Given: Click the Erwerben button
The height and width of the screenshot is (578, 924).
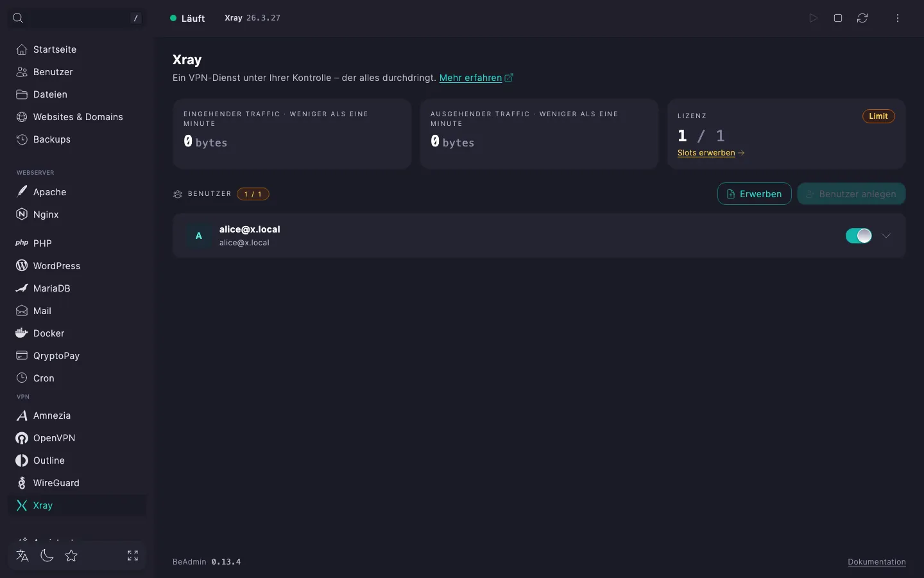Looking at the screenshot, I should point(754,194).
